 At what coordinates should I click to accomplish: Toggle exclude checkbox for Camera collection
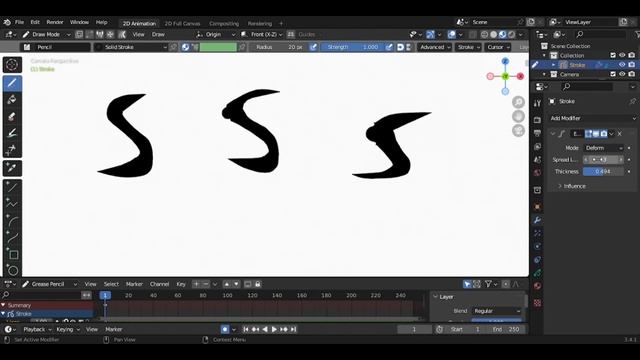click(x=613, y=74)
